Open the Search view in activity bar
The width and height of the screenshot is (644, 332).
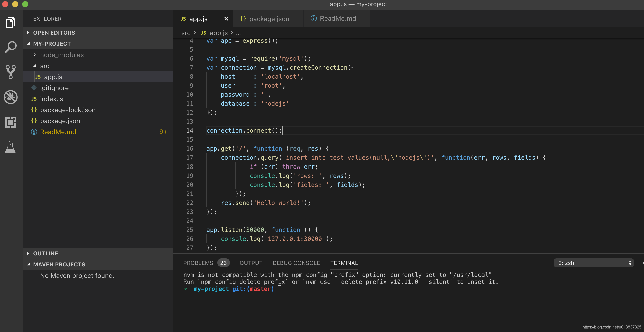coord(10,47)
